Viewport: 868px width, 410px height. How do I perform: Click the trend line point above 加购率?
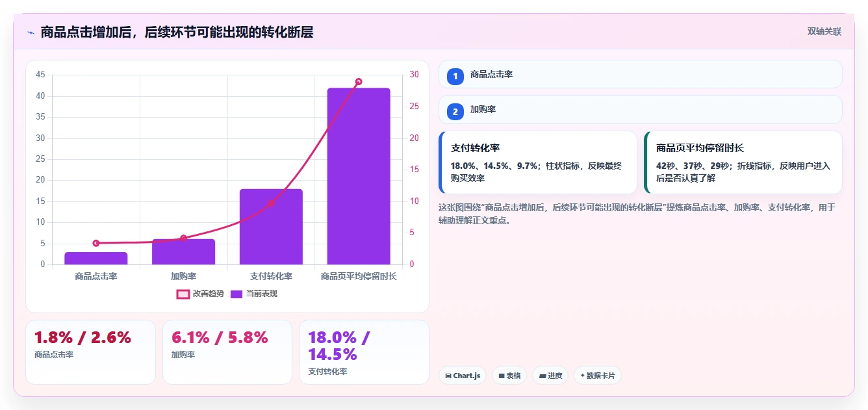(x=183, y=238)
